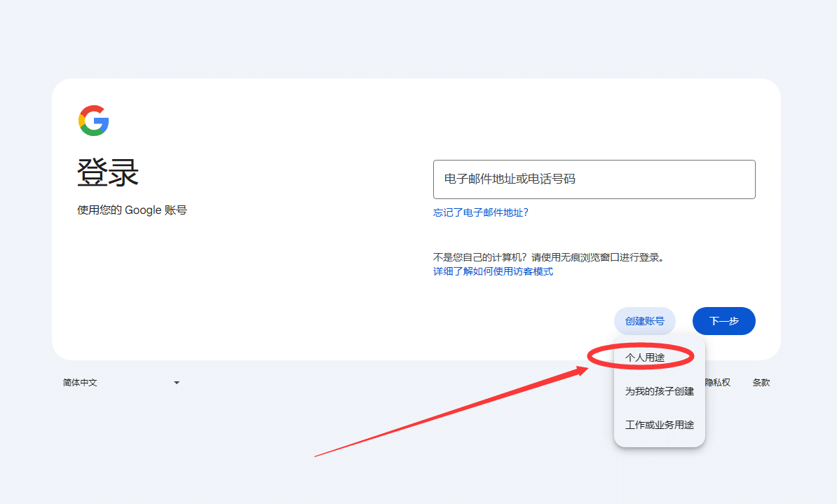Screen dimensions: 837x504
Task: Open the 简体中文 language dropdown
Action: tap(121, 383)
